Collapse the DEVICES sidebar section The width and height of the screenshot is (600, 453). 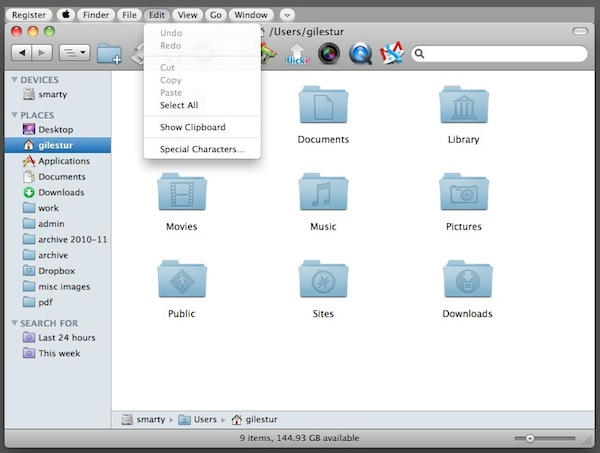click(x=14, y=80)
